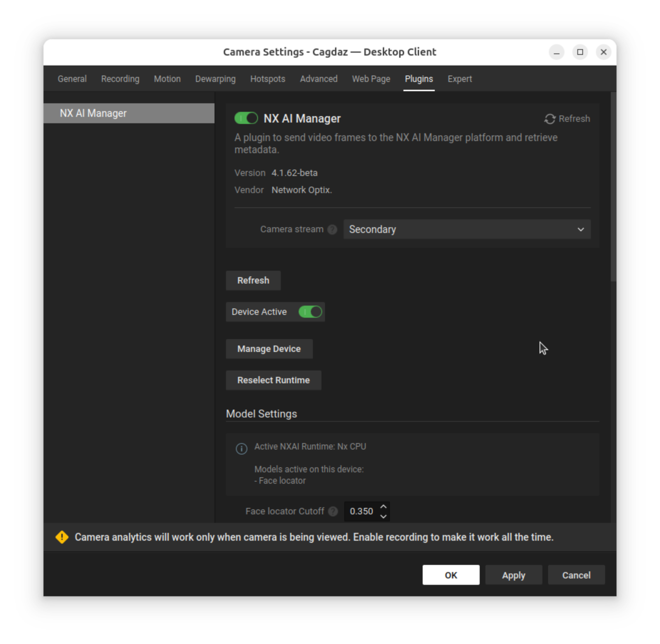660x644 pixels.
Task: Click the Reselect Runtime button
Action: tap(273, 380)
